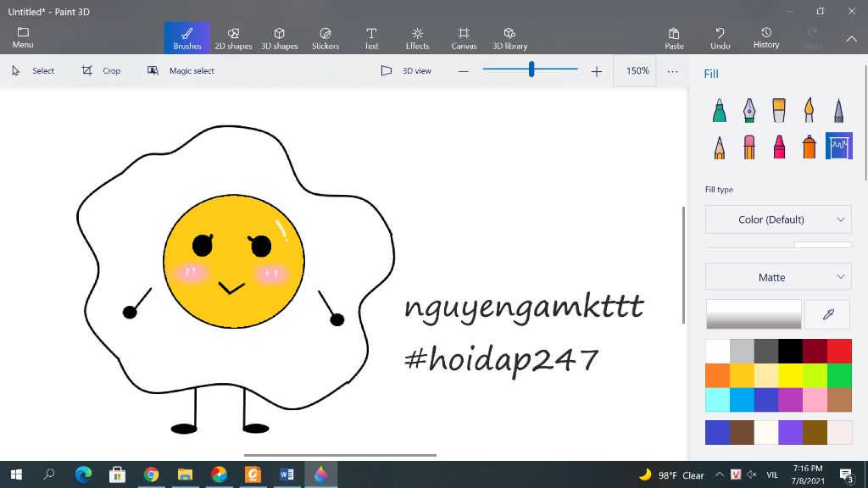The image size is (868, 488).
Task: Pick the Eraser tool
Action: [749, 147]
